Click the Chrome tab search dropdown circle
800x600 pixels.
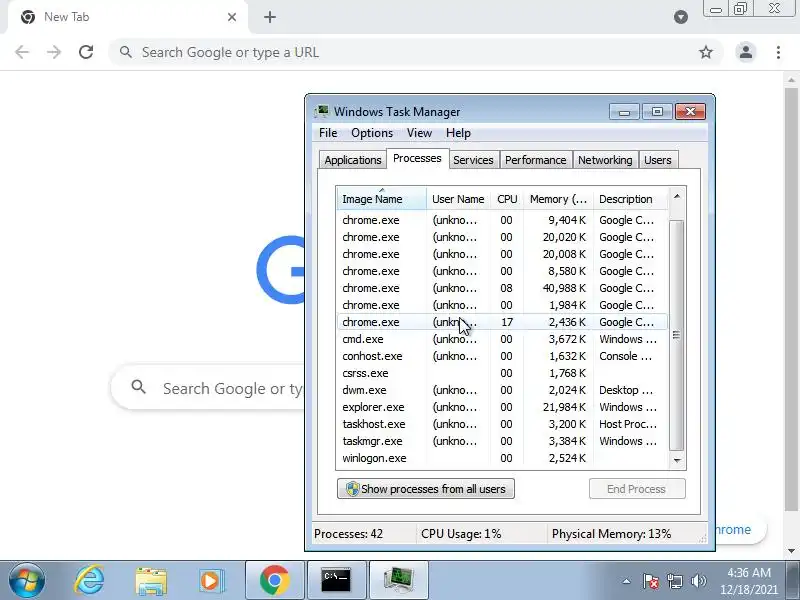point(681,17)
